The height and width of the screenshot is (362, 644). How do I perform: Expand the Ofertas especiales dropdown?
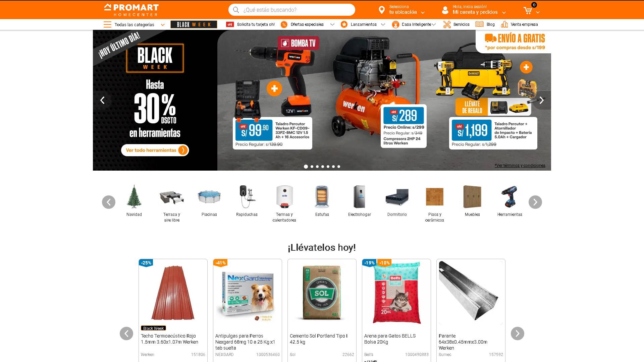332,24
